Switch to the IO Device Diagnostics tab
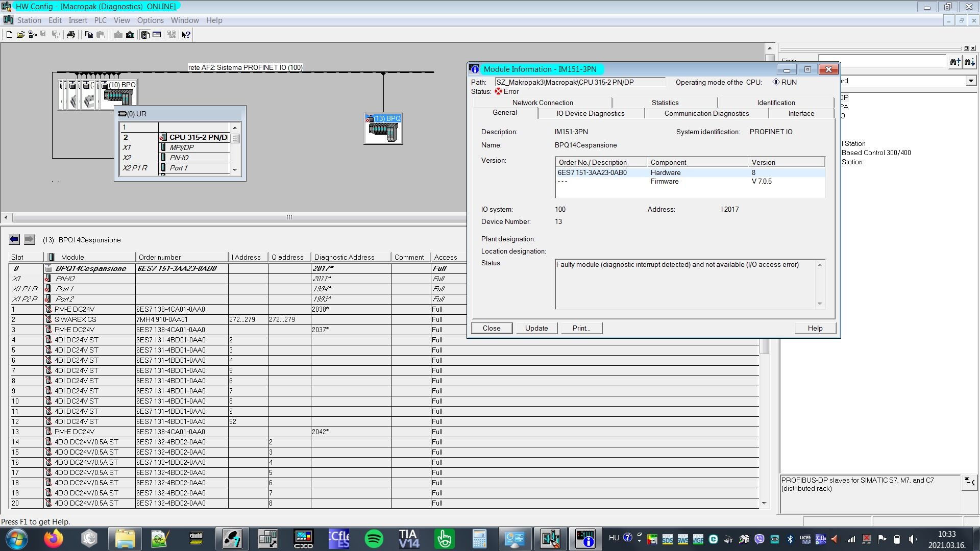This screenshot has width=980, height=551. [x=591, y=113]
